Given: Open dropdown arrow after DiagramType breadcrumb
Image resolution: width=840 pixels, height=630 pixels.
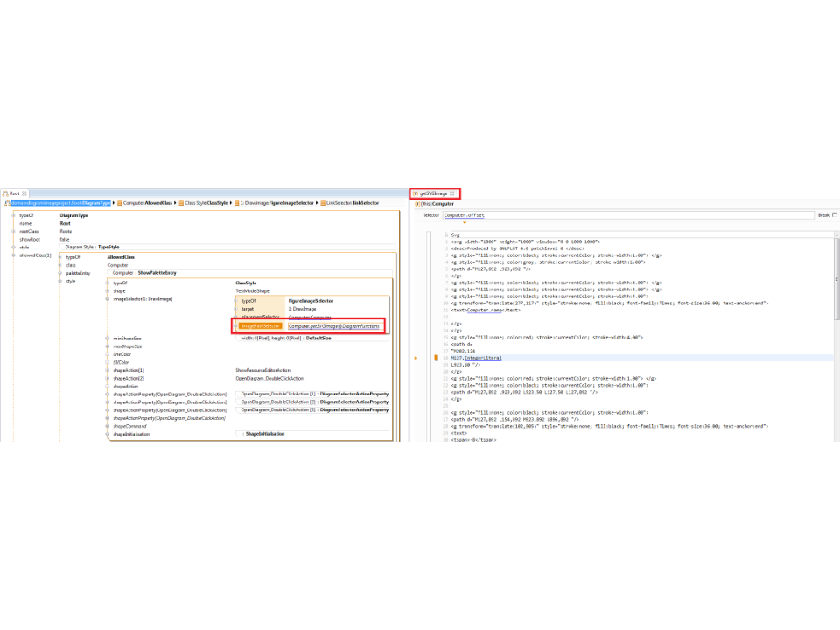Looking at the screenshot, I should pos(114,203).
